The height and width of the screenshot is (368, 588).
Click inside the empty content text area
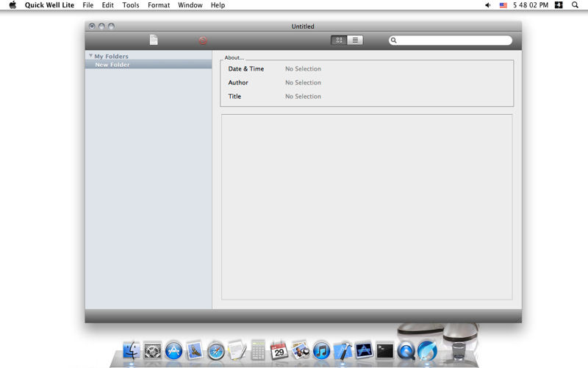tap(367, 207)
